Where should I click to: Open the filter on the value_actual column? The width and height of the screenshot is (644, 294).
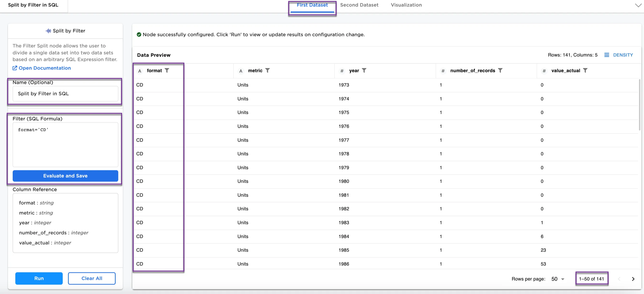585,70
